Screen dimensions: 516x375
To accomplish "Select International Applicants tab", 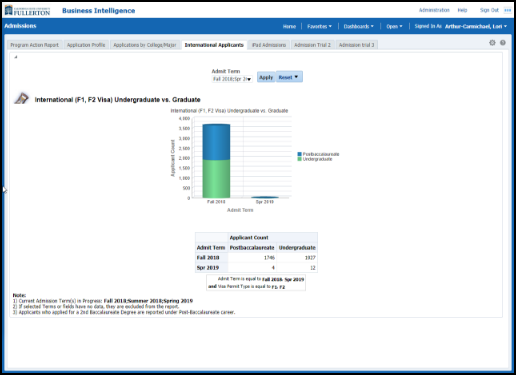I will [214, 45].
